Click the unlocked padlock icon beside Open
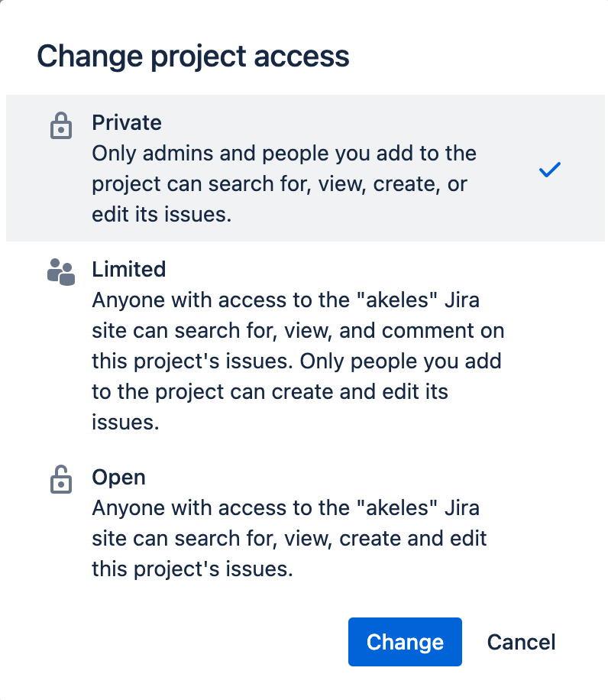Image resolution: width=608 pixels, height=700 pixels. (x=61, y=478)
